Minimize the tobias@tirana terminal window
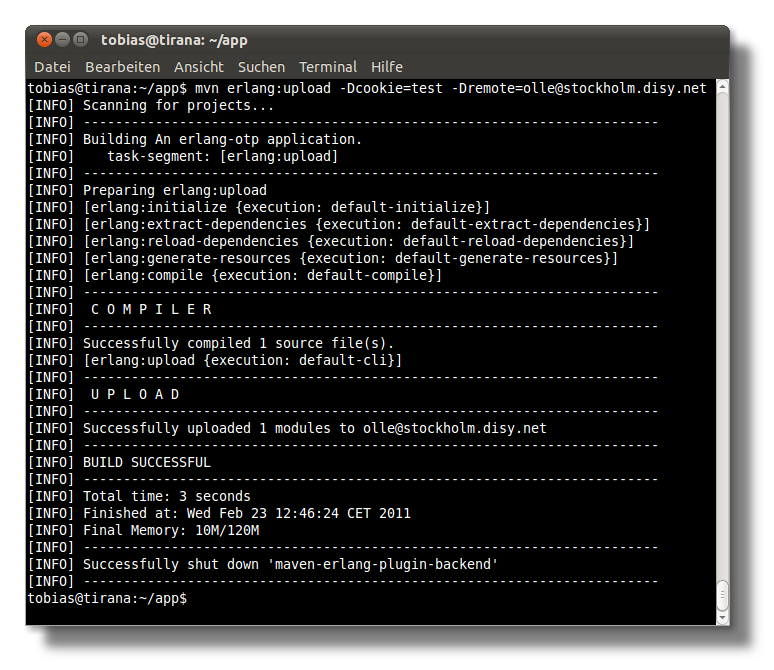Image resolution: width=774 pixels, height=670 pixels. coord(63,40)
